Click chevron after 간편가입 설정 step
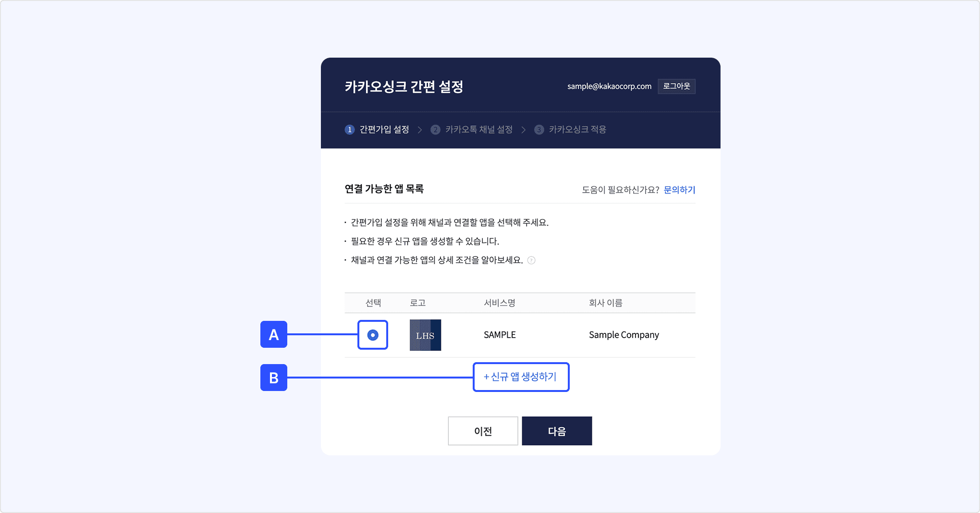 point(420,130)
